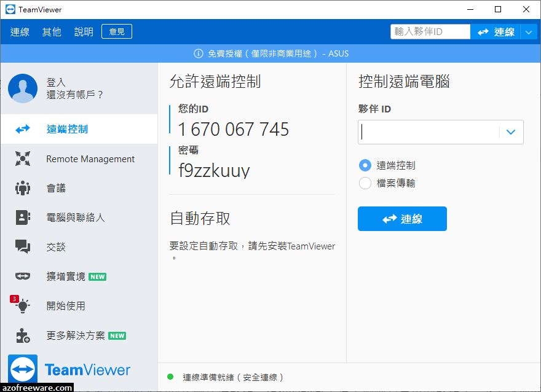Click your ID number 1 670 067 745
This screenshot has height=392, width=541.
[234, 129]
